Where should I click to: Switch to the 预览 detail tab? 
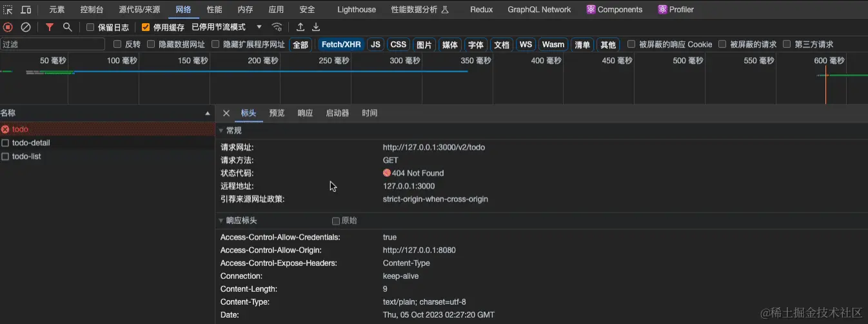coord(277,113)
